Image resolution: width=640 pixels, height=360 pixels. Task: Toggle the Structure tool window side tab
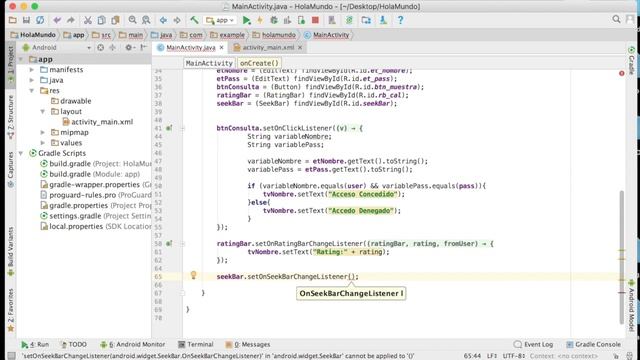(11, 118)
